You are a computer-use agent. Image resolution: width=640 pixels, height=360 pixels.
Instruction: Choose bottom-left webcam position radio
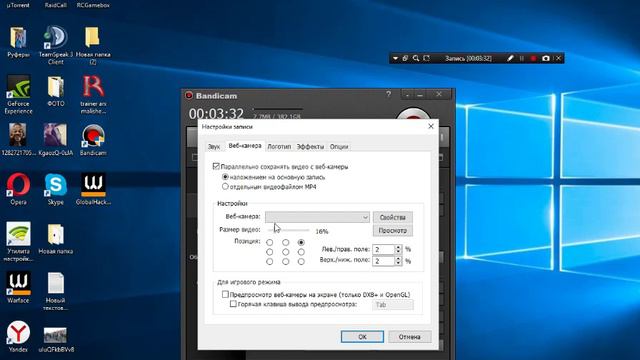[269, 261]
